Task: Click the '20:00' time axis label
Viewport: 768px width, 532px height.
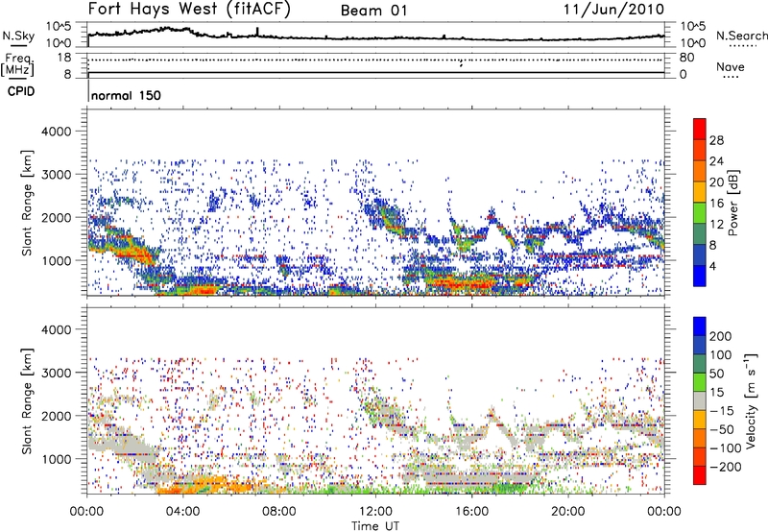Action: [x=567, y=512]
